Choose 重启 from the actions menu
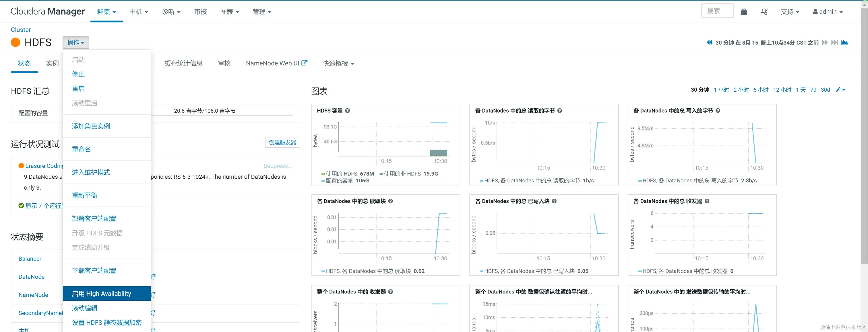Screen dimensions: 868x332 78,89
